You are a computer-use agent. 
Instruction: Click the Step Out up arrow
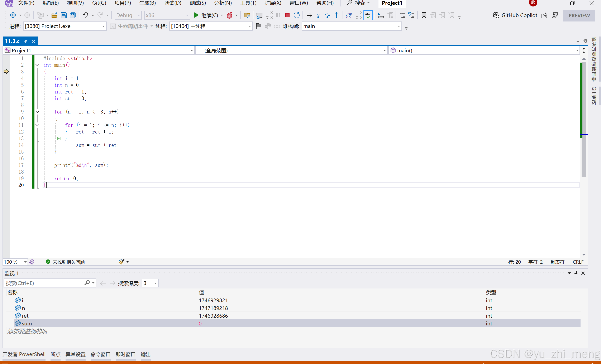click(x=337, y=15)
